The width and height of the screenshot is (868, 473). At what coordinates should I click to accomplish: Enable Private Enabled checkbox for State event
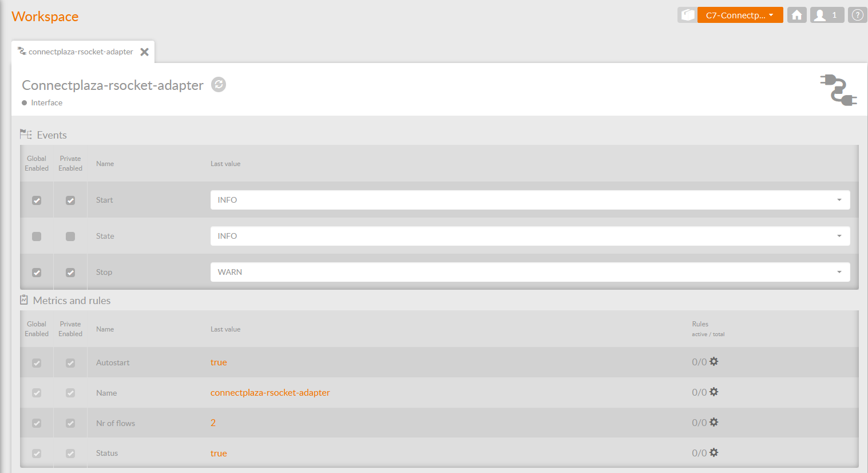click(70, 236)
